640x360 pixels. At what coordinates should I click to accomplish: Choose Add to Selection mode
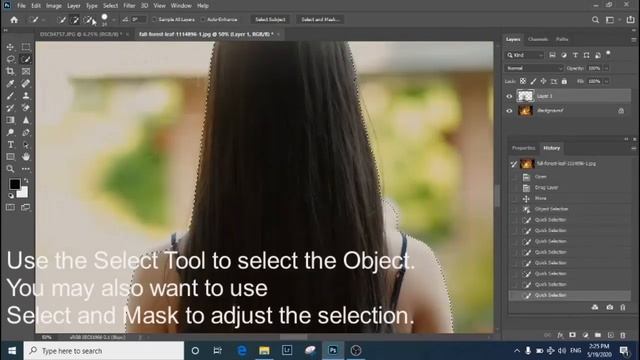coord(75,20)
